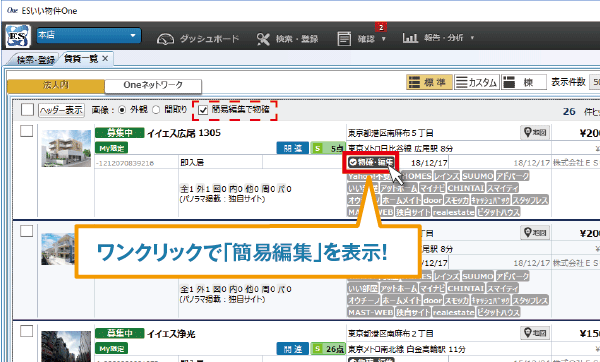The image size is (600, 362).
Task: Click the アットホーム tag in the second listing
Action: (x=399, y=288)
